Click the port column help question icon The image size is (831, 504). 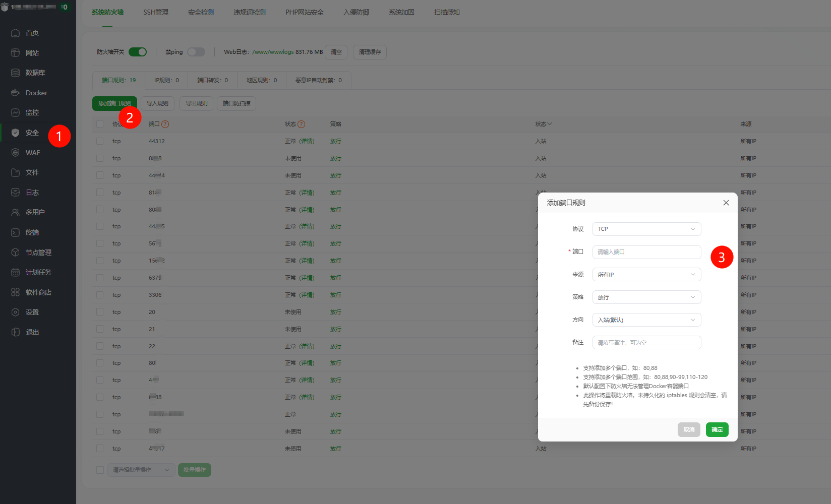click(x=165, y=124)
